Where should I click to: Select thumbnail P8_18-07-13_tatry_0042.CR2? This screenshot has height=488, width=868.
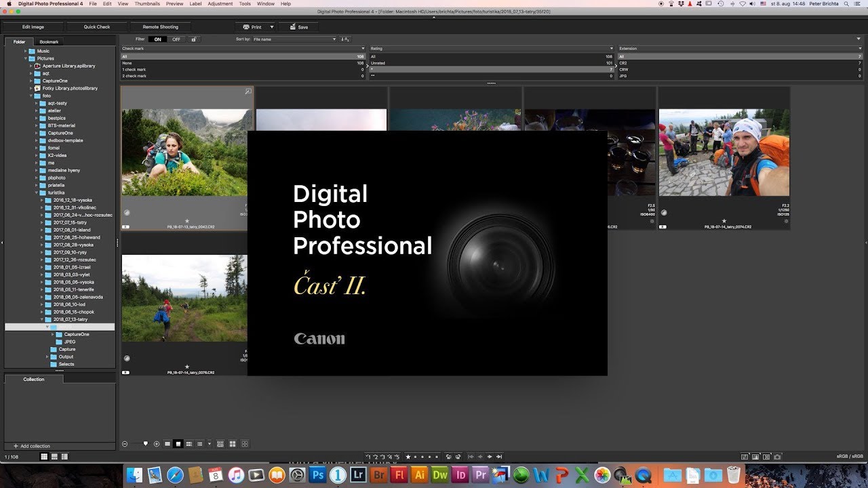187,158
